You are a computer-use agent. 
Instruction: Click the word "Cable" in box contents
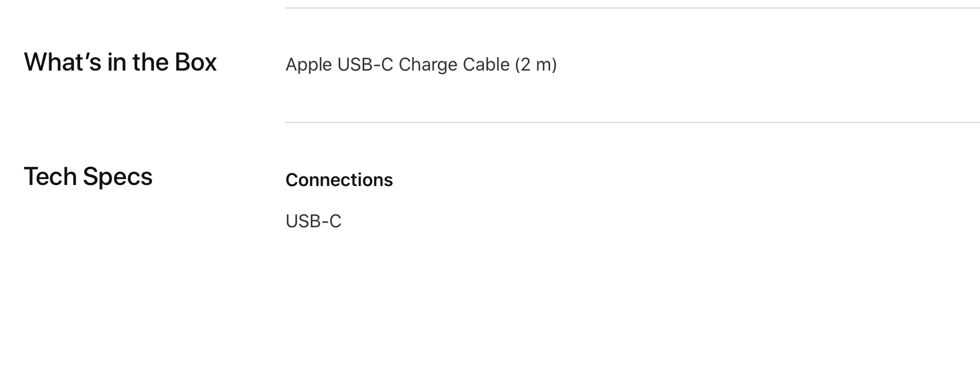point(486,65)
